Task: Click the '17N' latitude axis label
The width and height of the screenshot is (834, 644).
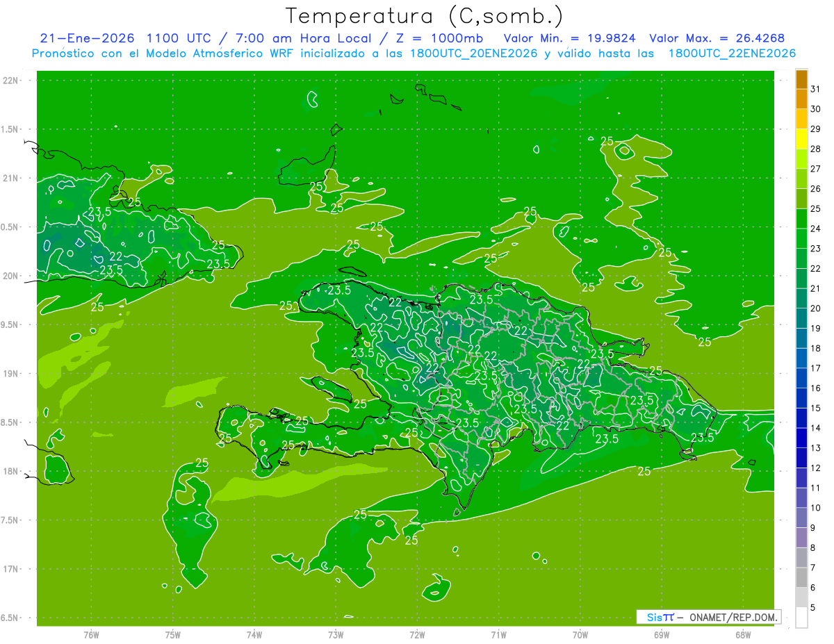Action: pyautogui.click(x=11, y=569)
